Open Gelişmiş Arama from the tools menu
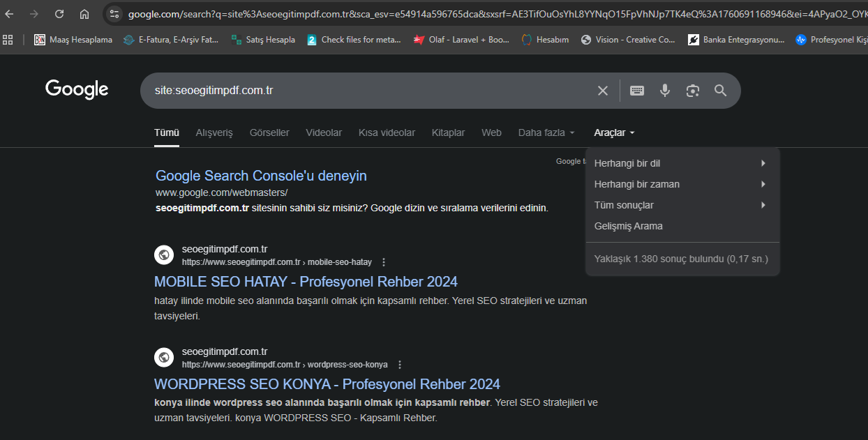 [x=682, y=226]
